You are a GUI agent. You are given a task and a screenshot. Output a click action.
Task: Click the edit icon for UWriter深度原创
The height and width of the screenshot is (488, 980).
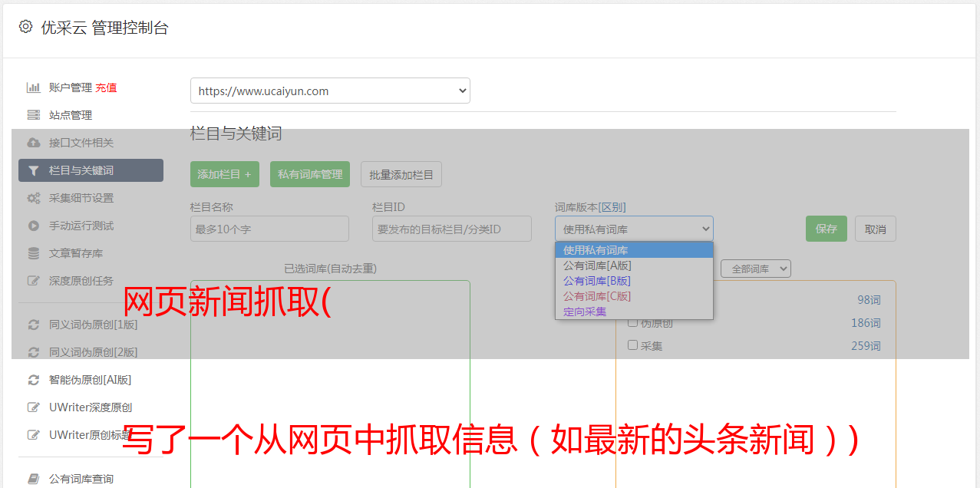(x=34, y=407)
